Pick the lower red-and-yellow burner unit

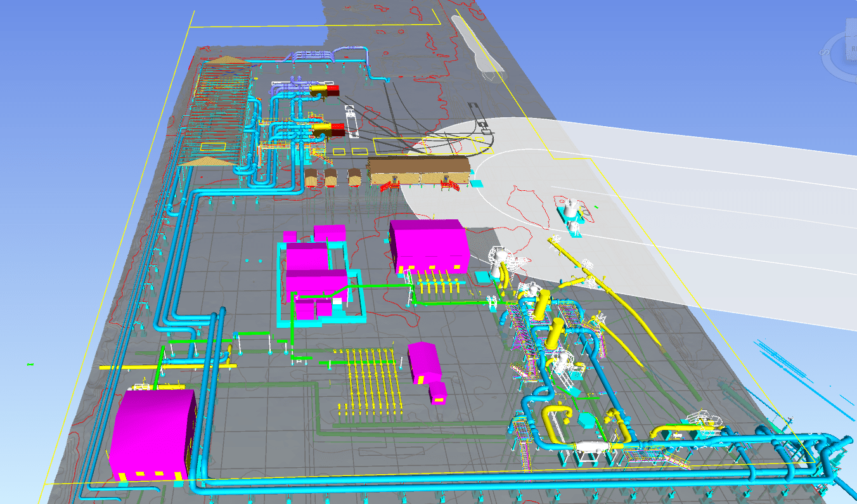pyautogui.click(x=329, y=130)
